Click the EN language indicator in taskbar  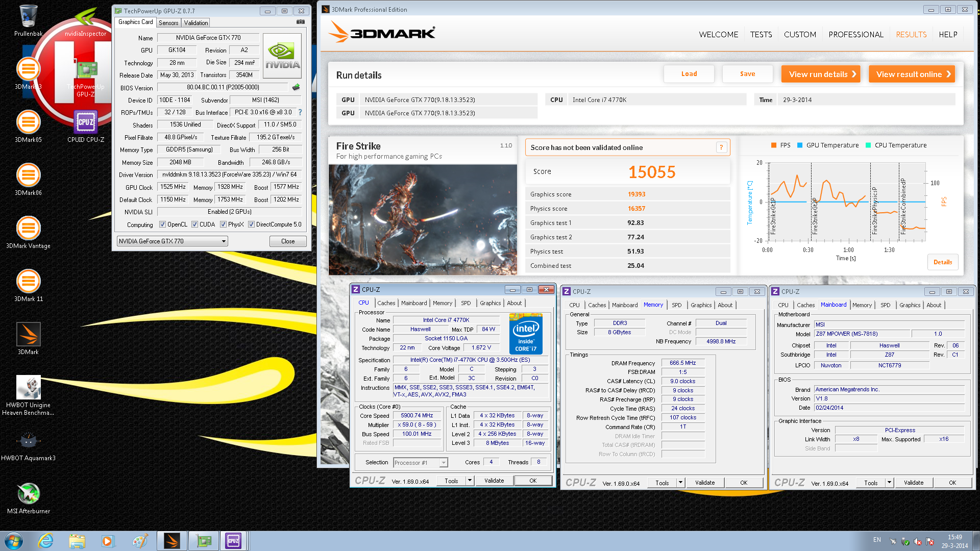coord(877,540)
